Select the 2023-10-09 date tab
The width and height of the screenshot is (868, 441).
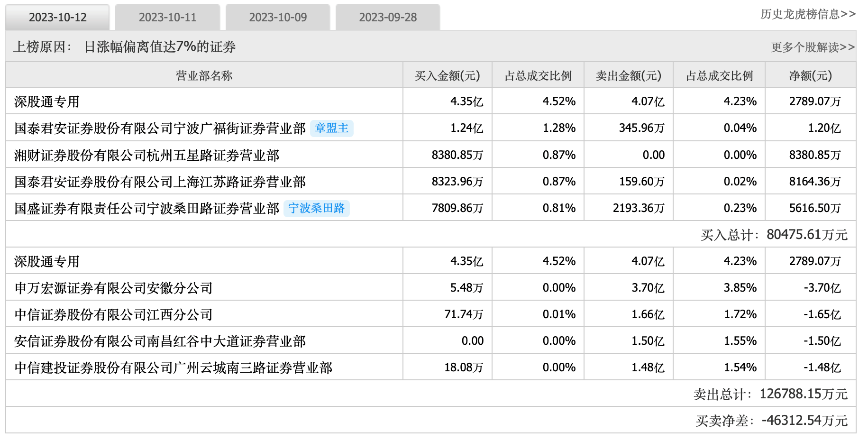pyautogui.click(x=278, y=18)
